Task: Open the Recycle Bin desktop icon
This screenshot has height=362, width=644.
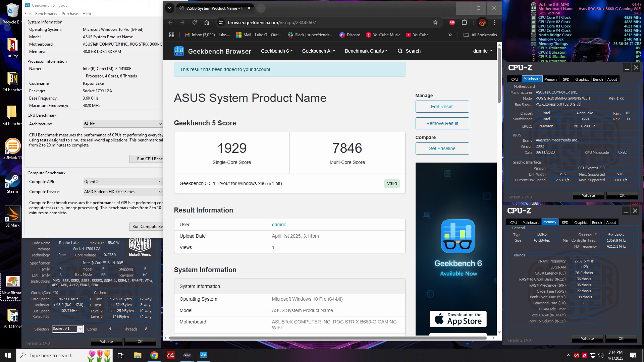Action: (x=12, y=14)
